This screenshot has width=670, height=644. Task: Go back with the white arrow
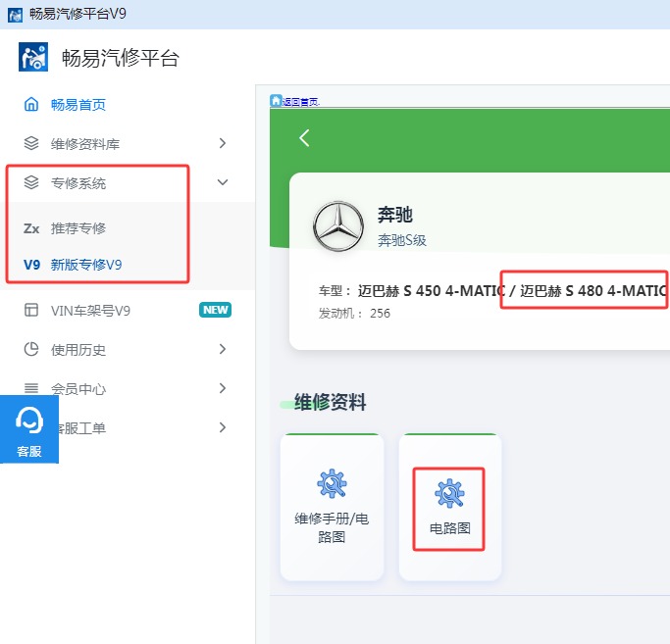pos(304,138)
